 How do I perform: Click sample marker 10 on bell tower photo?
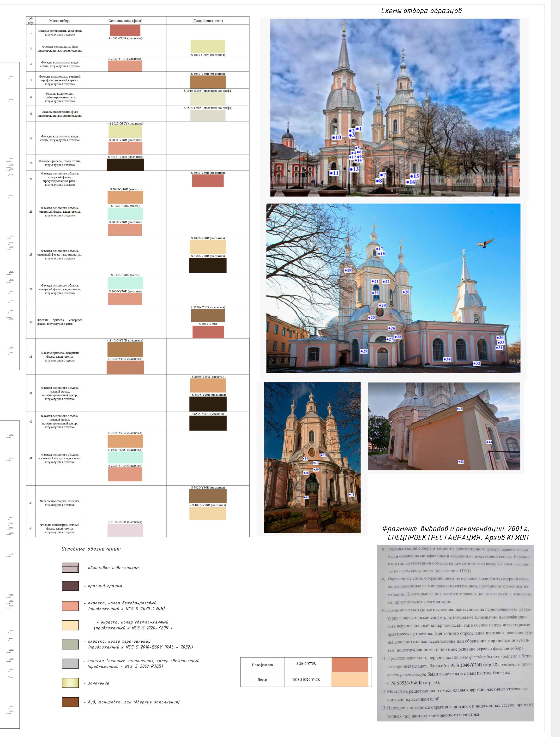pyautogui.click(x=337, y=137)
